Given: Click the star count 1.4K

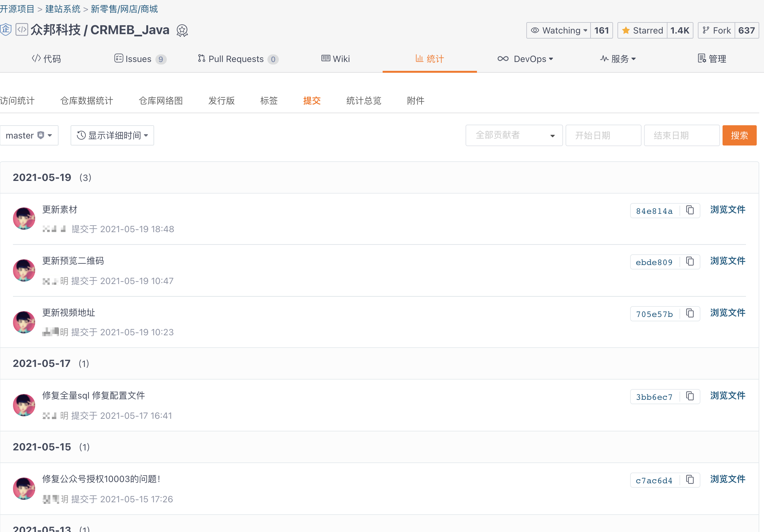Looking at the screenshot, I should [680, 31].
